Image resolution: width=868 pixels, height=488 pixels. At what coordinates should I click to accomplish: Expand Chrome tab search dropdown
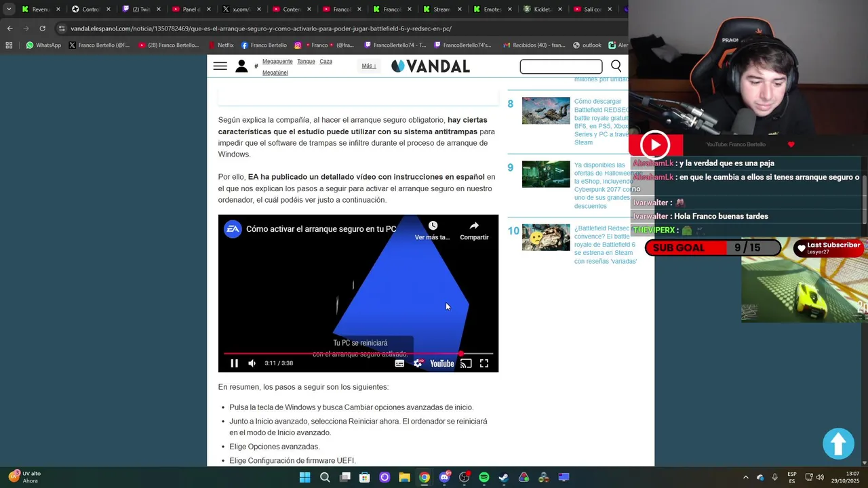9,9
